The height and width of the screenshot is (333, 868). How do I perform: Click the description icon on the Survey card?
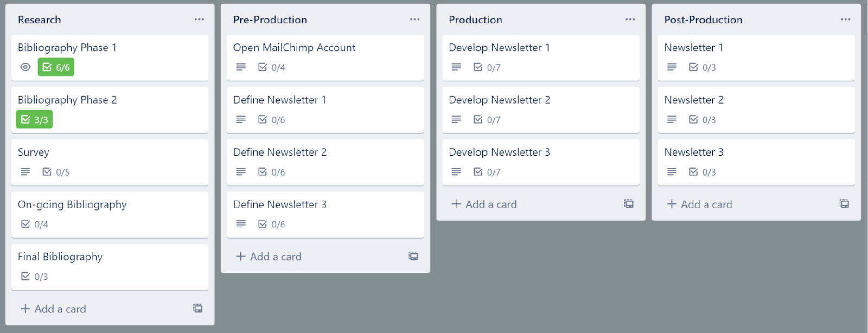[x=25, y=172]
